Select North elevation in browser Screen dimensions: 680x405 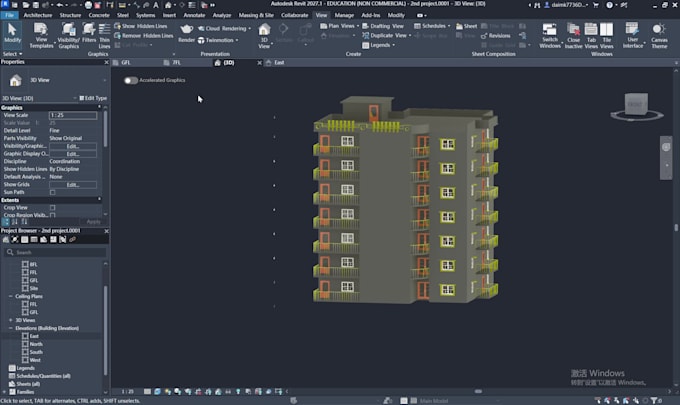36,344
